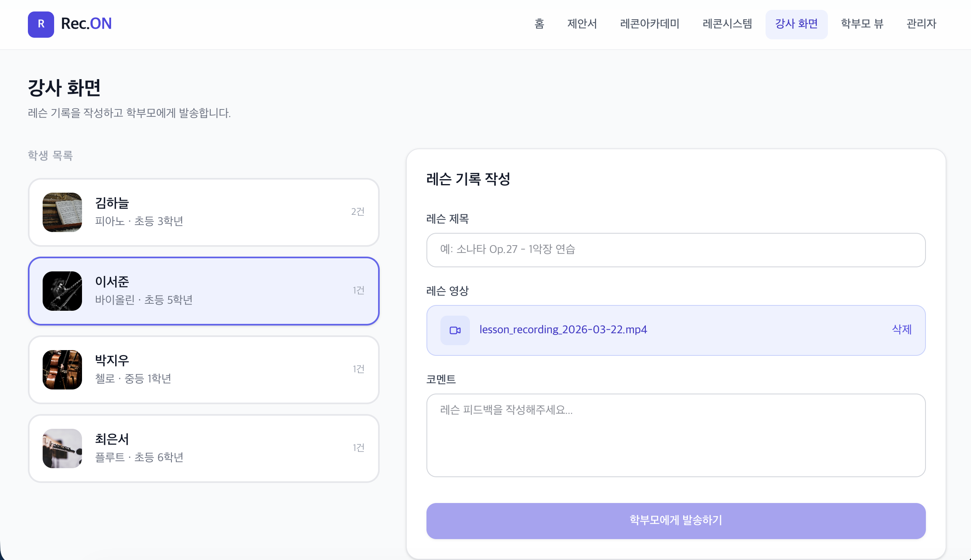Click the 학부모에게 발송하기 button
The width and height of the screenshot is (971, 560).
coord(676,521)
